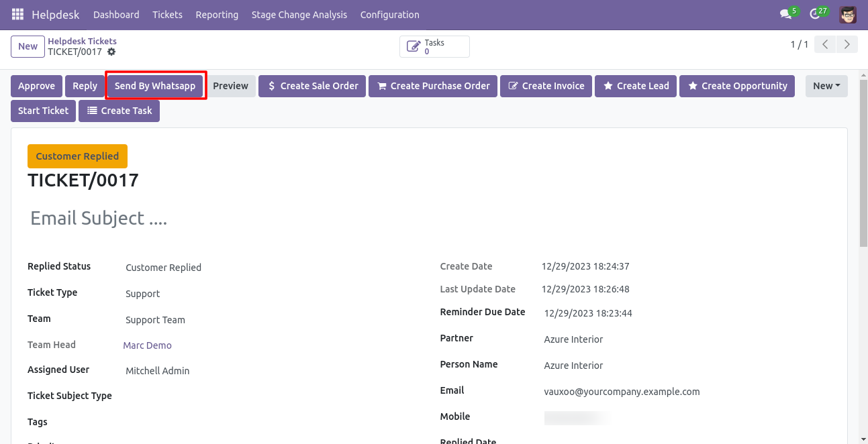This screenshot has height=444, width=868.
Task: Open the Stage Change Analysis menu
Action: click(x=299, y=14)
